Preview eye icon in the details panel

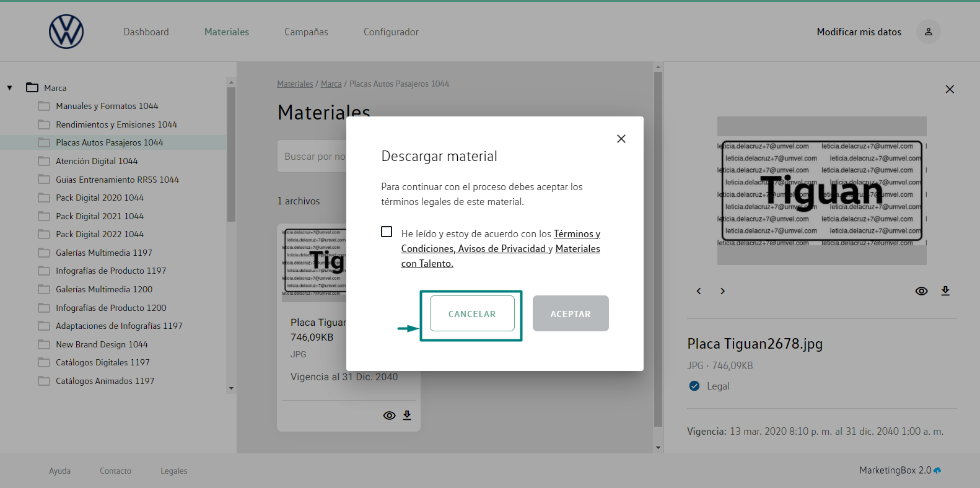coord(922,291)
